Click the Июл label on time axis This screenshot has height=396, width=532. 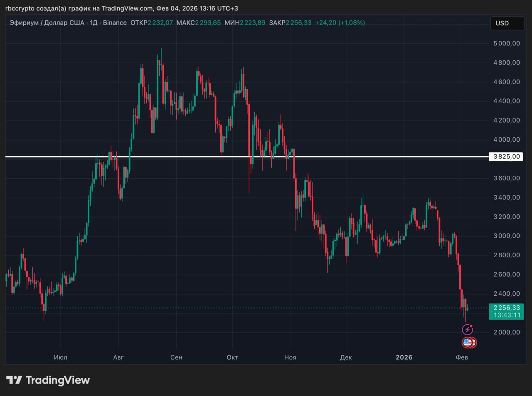pyautogui.click(x=60, y=357)
